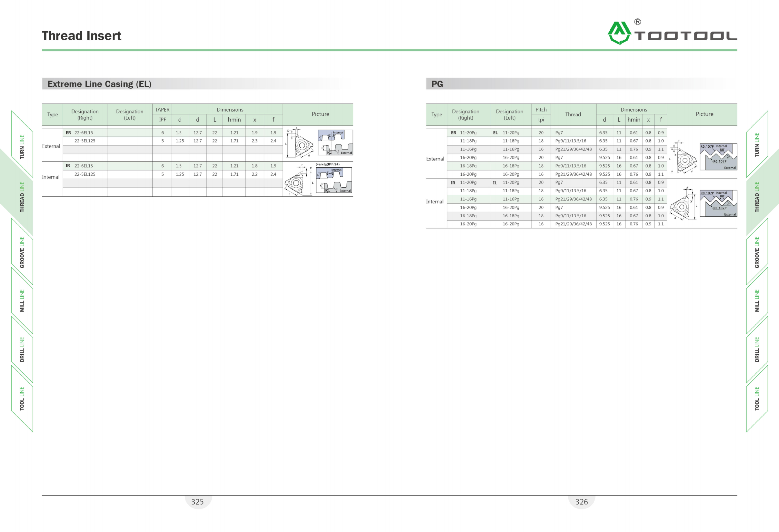This screenshot has width=779, height=532.
Task: Open the right DRILL LINE side tab
Action: coord(757,350)
